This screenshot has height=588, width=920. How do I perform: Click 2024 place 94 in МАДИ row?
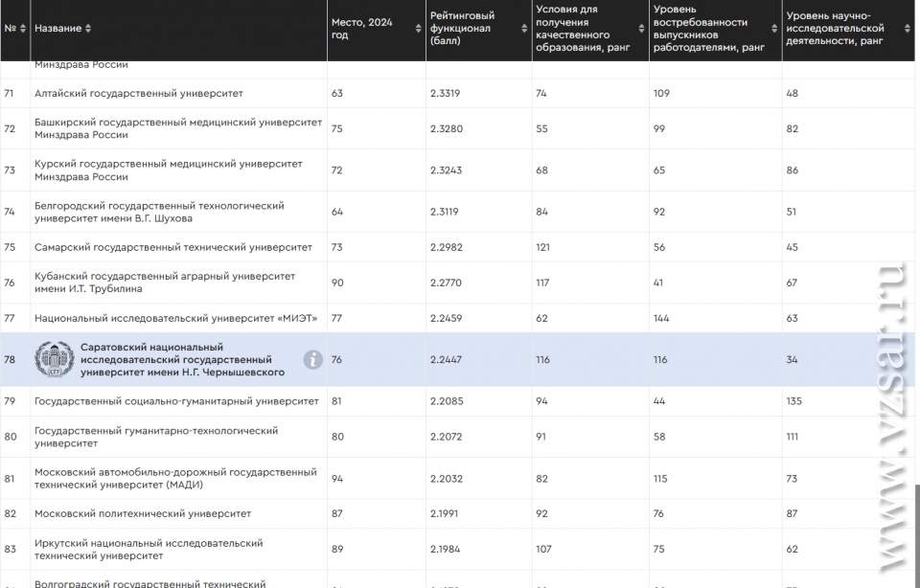[x=336, y=479]
